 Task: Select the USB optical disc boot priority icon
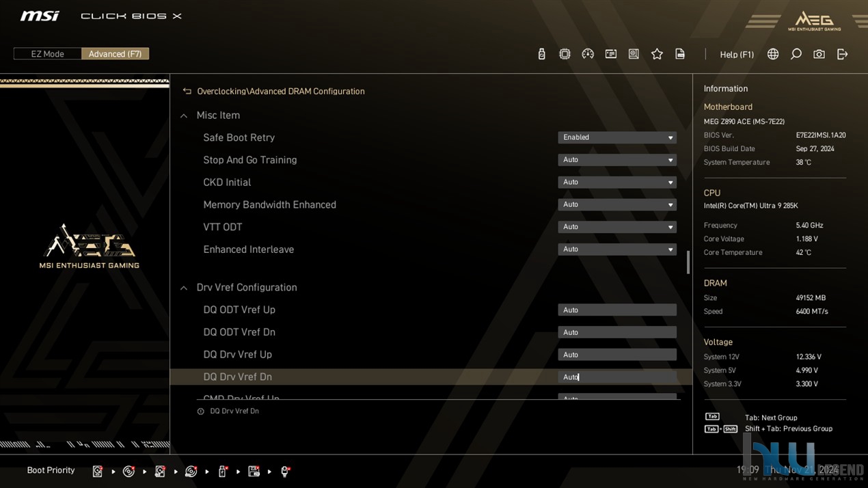pos(191,471)
